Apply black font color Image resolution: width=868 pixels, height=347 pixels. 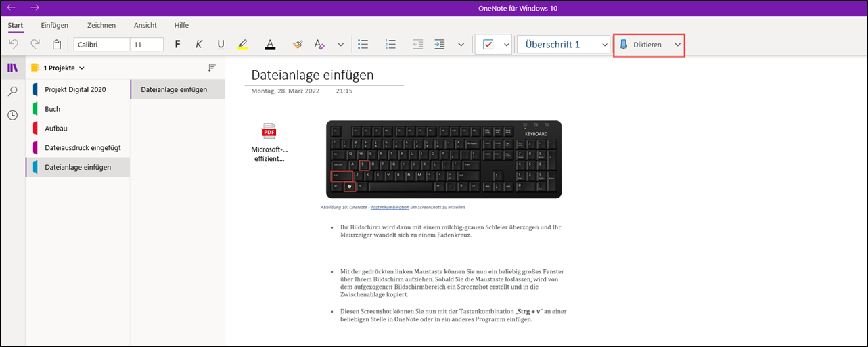click(x=270, y=44)
